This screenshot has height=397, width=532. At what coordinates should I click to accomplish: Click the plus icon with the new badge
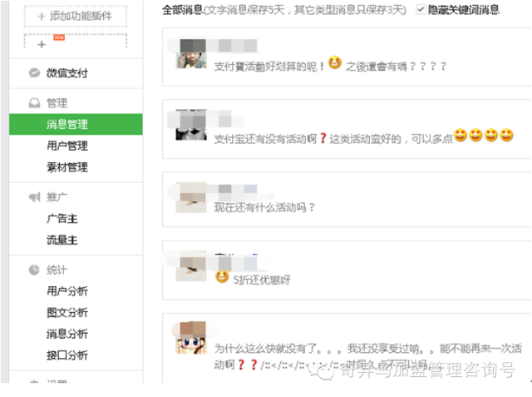tap(42, 44)
